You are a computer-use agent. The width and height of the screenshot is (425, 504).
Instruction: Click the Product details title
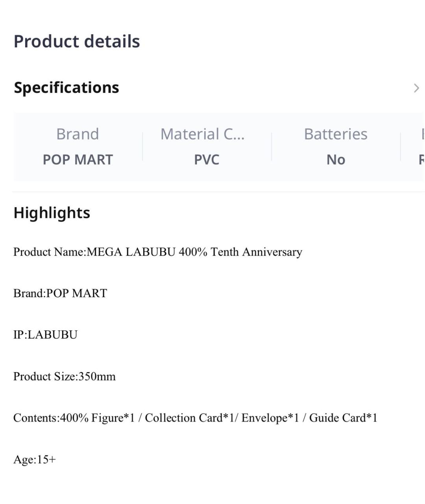(x=77, y=41)
